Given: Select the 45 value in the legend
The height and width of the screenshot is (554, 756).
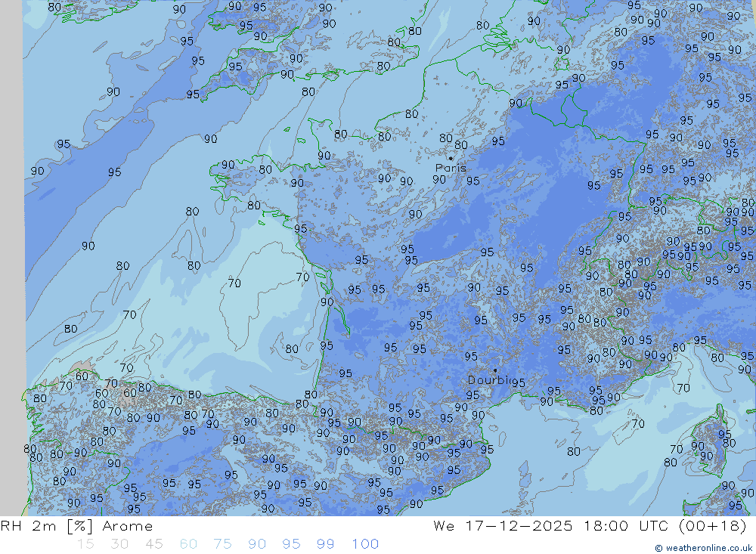Looking at the screenshot, I should click(x=153, y=544).
